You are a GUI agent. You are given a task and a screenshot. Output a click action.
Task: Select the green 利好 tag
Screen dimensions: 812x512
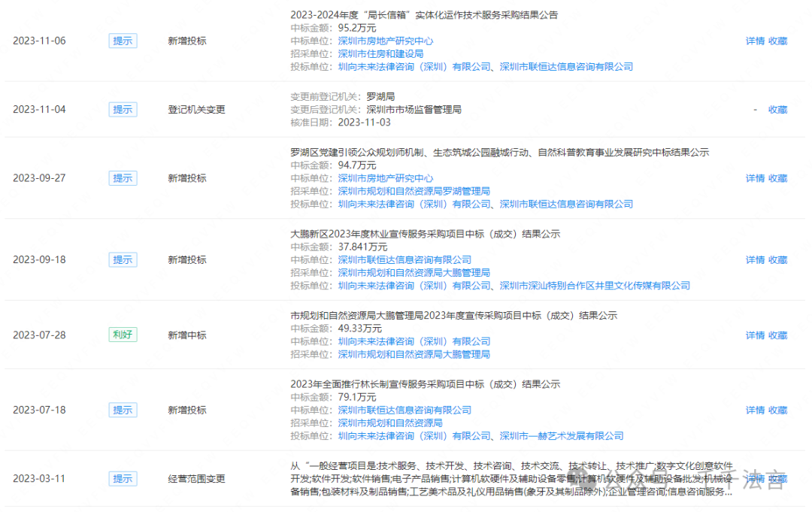123,335
